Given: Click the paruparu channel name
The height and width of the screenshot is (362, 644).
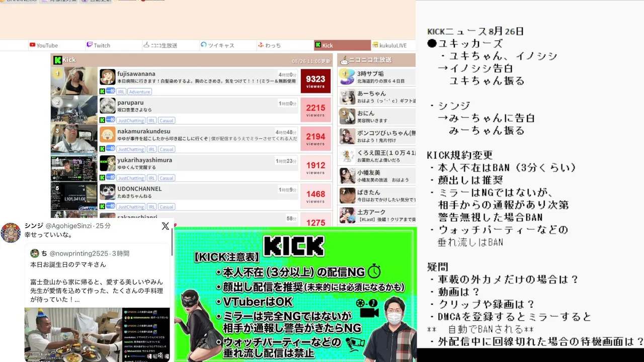Looking at the screenshot, I should click(130, 103).
